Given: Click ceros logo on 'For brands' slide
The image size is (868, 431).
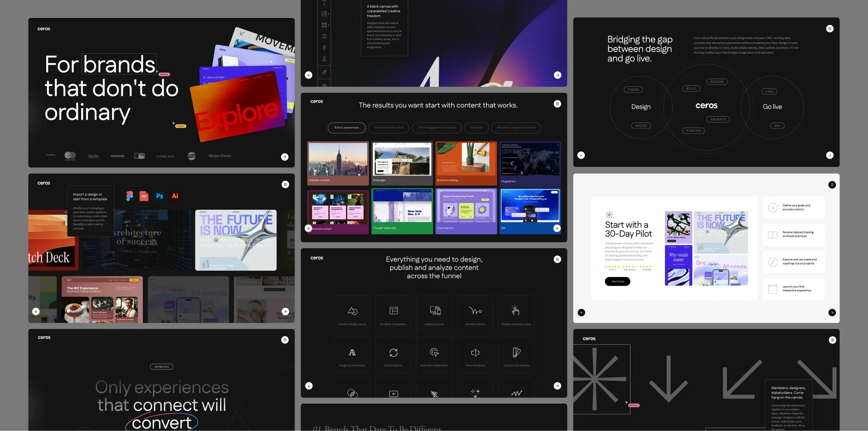Looking at the screenshot, I should pos(44,29).
